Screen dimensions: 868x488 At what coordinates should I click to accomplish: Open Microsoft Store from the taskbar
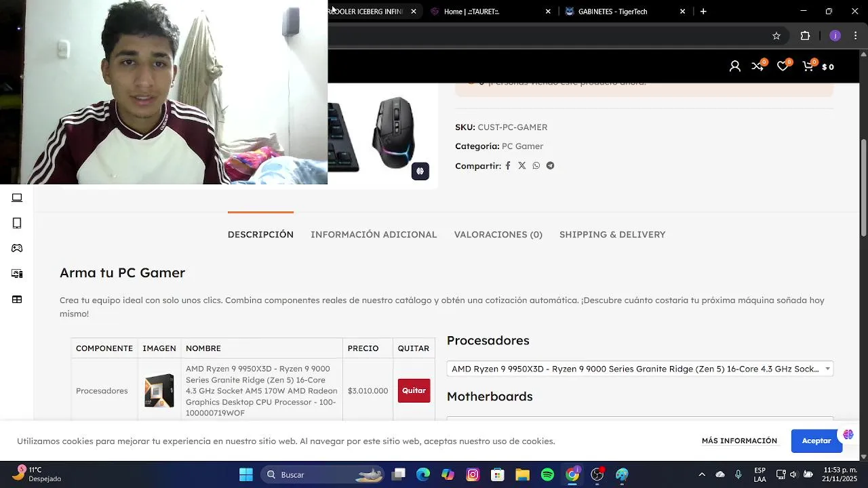coord(498,474)
